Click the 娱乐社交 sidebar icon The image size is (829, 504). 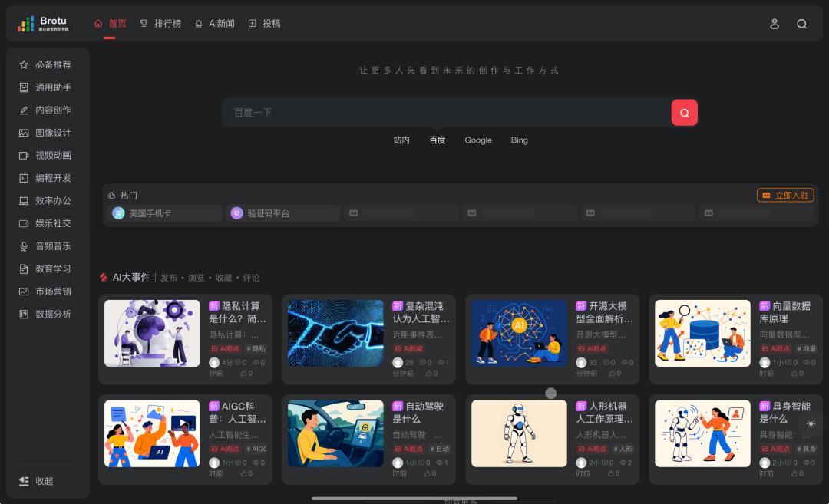(24, 223)
